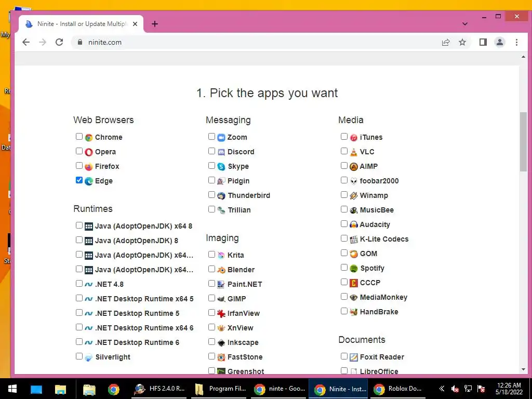Check the Pidgin checkbox
The image size is (532, 399).
point(211,180)
